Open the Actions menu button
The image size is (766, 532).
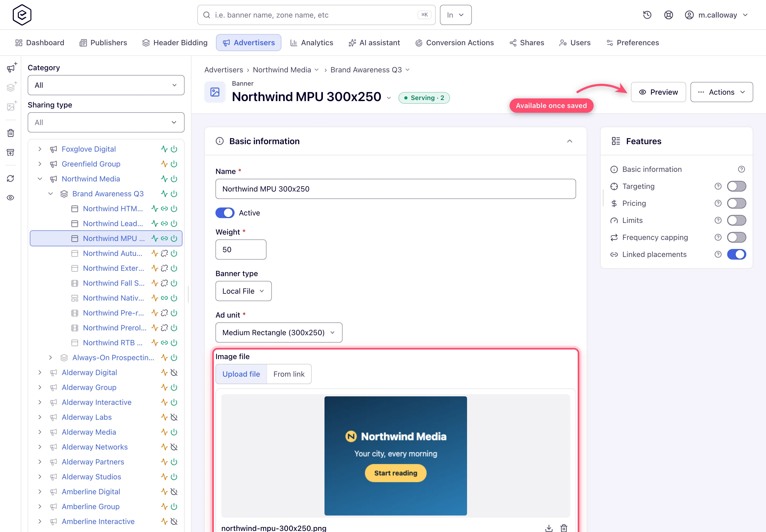(x=721, y=92)
